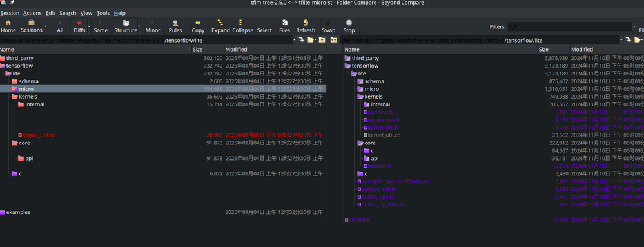Viewport: 644px width, 247px height.
Task: Toggle the Structure view button
Action: point(126,26)
